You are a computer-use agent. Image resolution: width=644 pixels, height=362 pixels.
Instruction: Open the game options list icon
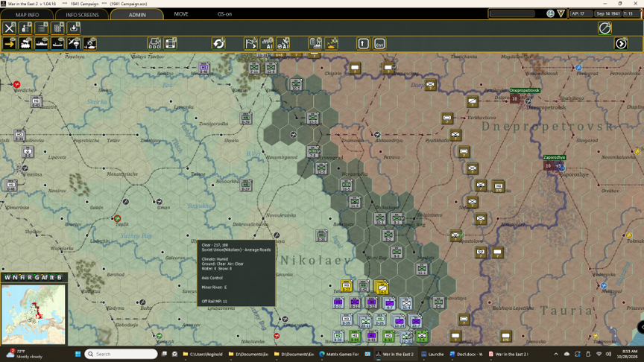tap(42, 28)
